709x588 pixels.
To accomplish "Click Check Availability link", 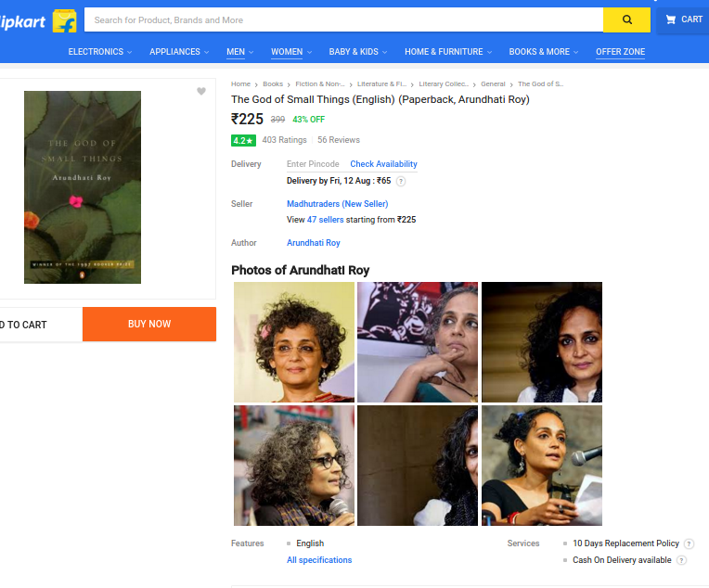I will 383,164.
